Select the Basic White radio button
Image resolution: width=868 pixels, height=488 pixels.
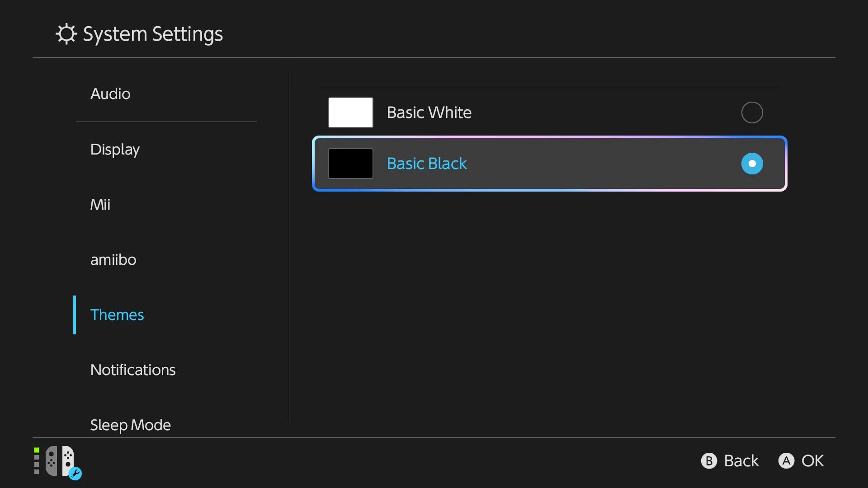[x=752, y=112]
